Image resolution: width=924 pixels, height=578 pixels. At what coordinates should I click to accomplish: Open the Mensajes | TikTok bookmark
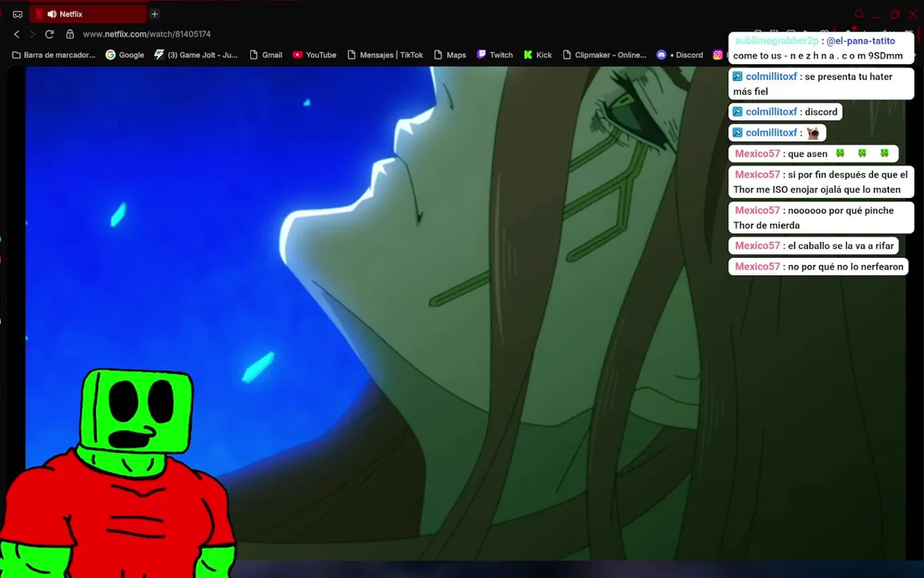(x=385, y=55)
